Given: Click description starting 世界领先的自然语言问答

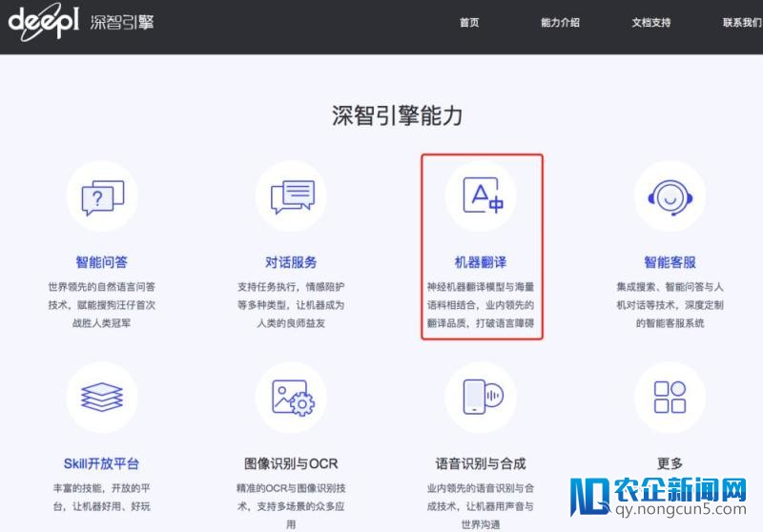Looking at the screenshot, I should pos(102,305).
